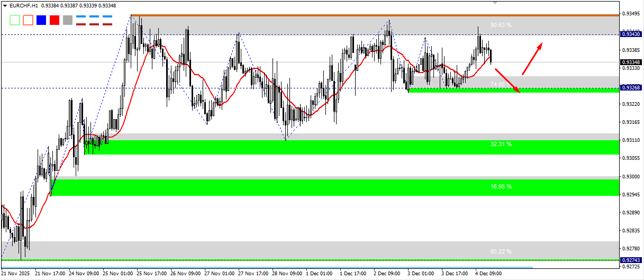The height and width of the screenshot is (280, 644).
Task: Select the solid red square swatch
Action: [54, 20]
